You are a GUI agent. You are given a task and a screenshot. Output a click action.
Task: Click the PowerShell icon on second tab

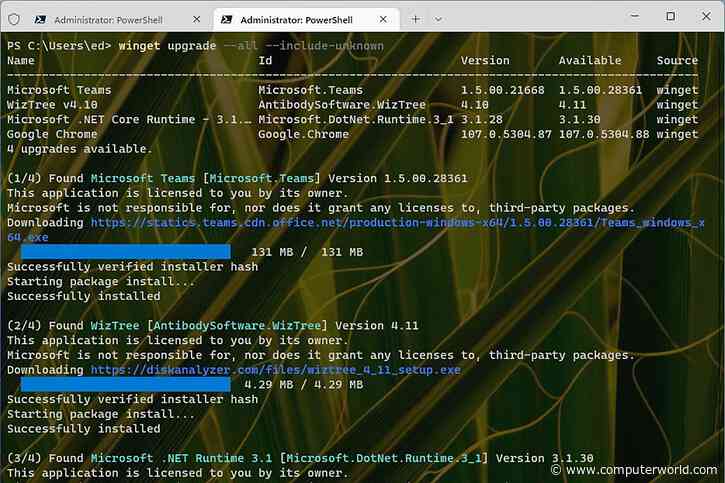tap(227, 19)
